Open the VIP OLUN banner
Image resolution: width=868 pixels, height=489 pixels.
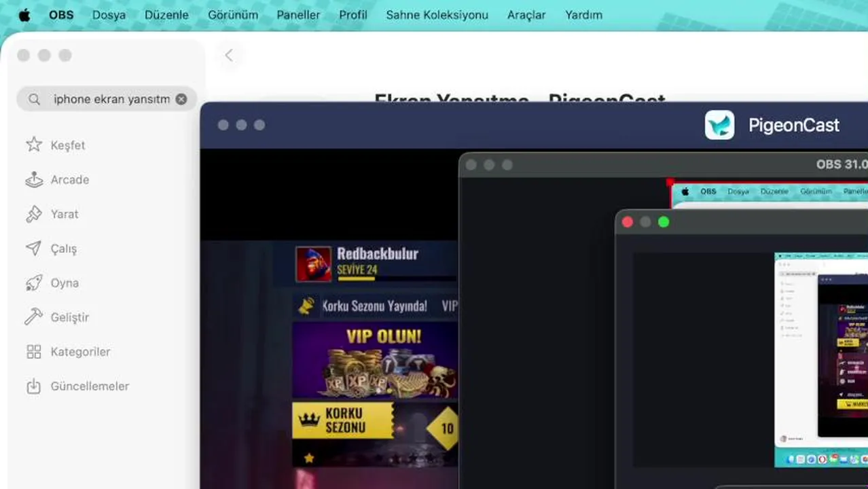coord(375,360)
